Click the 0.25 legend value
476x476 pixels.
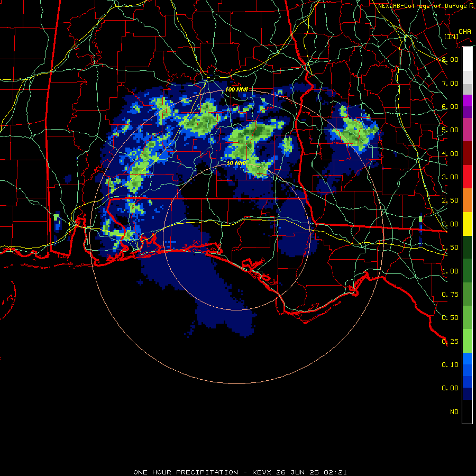[450, 342]
